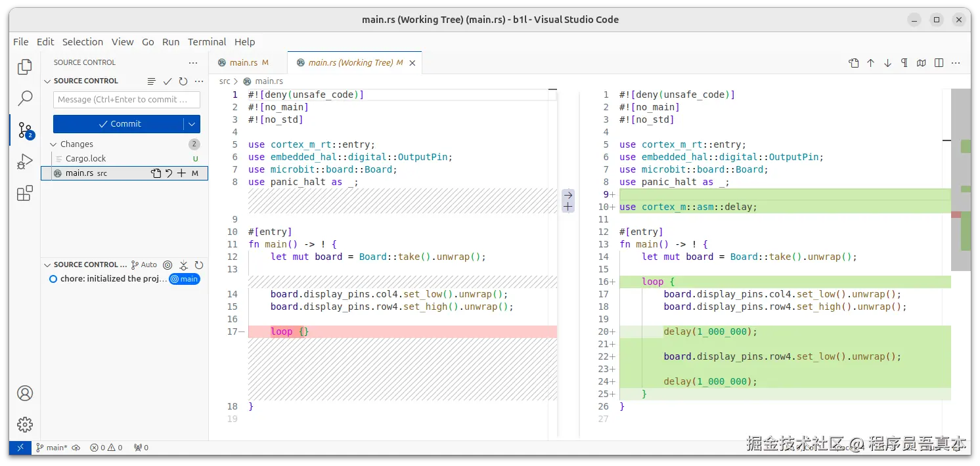Open the File menu
This screenshot has width=980, height=466.
click(21, 42)
